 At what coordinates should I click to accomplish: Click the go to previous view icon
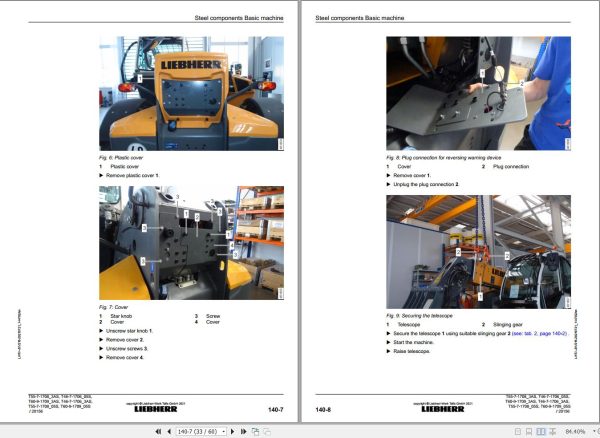255,431
